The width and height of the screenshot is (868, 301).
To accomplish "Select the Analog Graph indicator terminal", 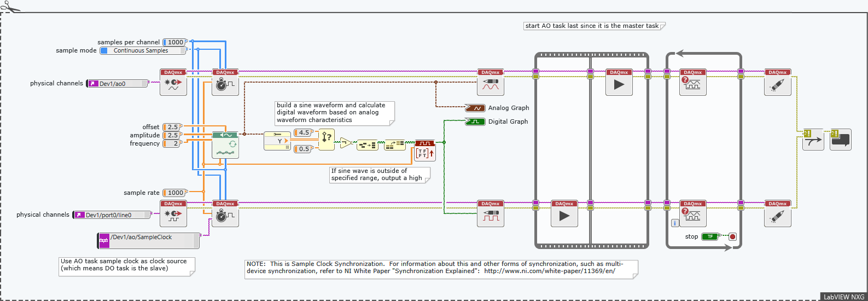I will point(475,108).
